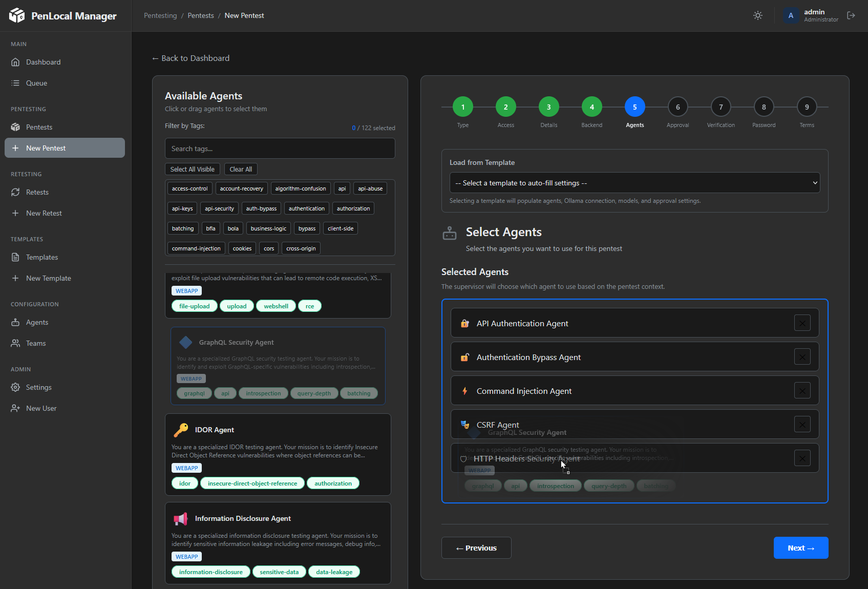Image resolution: width=868 pixels, height=589 pixels.
Task: Click the PenLocal Manager logo icon
Action: (17, 15)
